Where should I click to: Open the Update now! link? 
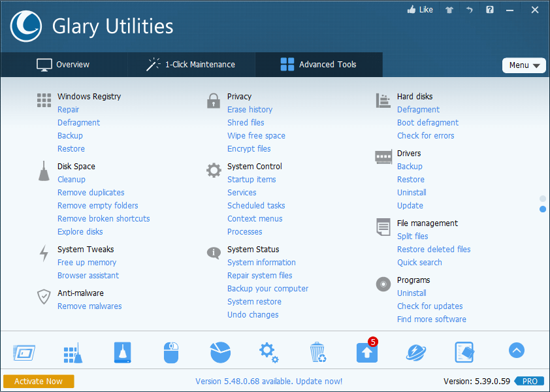(x=319, y=381)
